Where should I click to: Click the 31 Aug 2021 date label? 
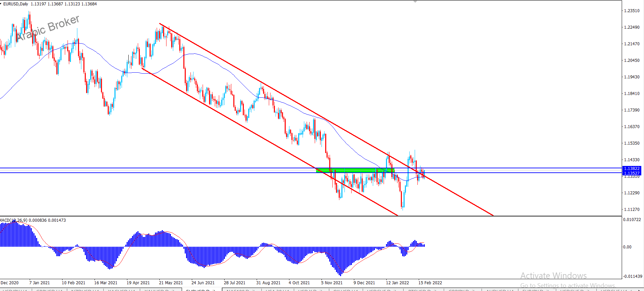pyautogui.click(x=268, y=283)
